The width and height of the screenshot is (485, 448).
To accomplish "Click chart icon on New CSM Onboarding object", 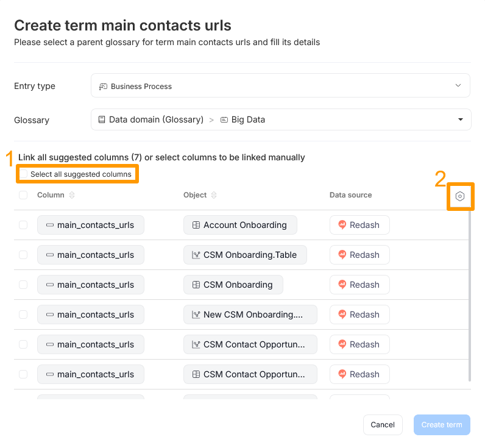I will (196, 315).
